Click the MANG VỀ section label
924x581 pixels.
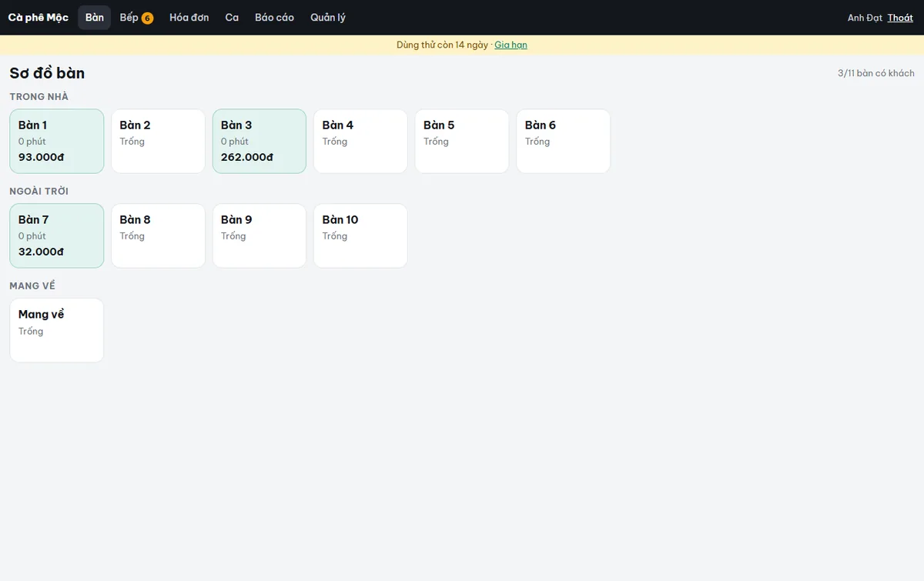tap(32, 285)
